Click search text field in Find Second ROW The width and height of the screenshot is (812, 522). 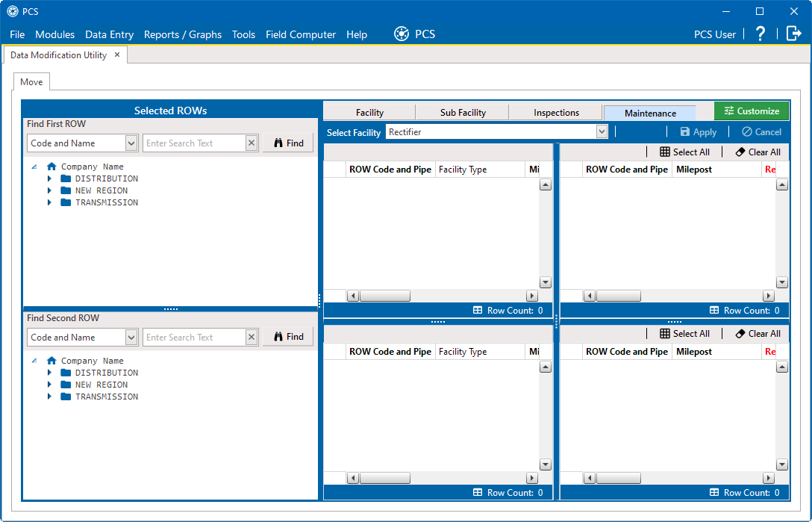pyautogui.click(x=194, y=338)
